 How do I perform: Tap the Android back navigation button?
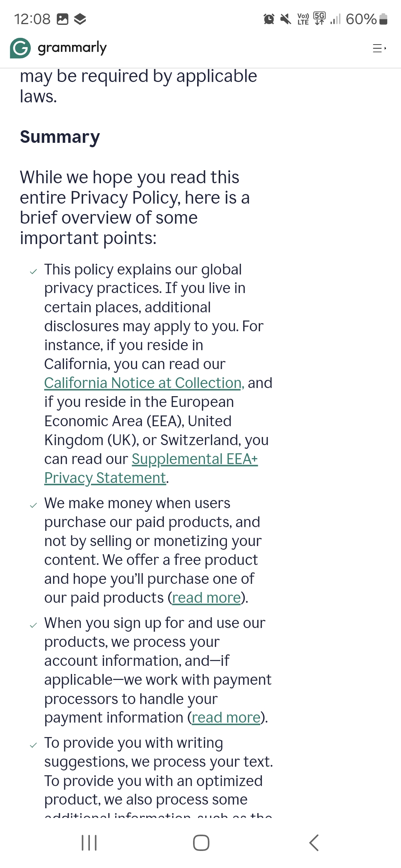pyautogui.click(x=314, y=843)
